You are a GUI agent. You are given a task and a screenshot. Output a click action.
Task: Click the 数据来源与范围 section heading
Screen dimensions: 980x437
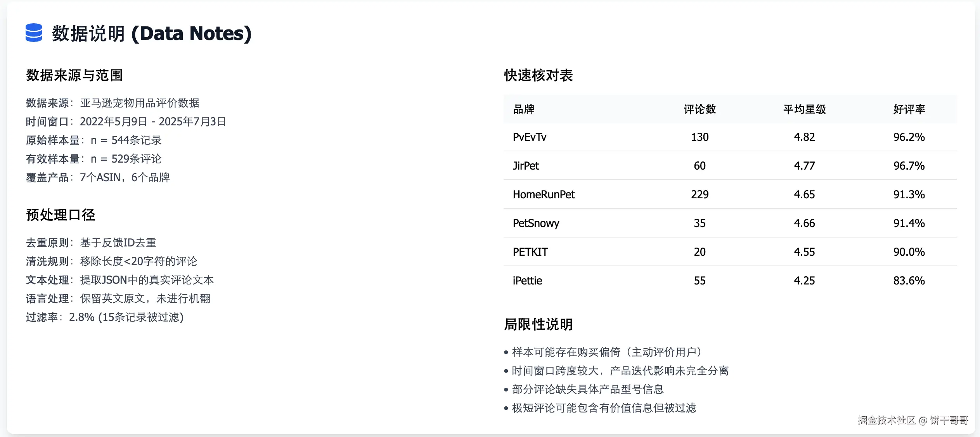74,75
